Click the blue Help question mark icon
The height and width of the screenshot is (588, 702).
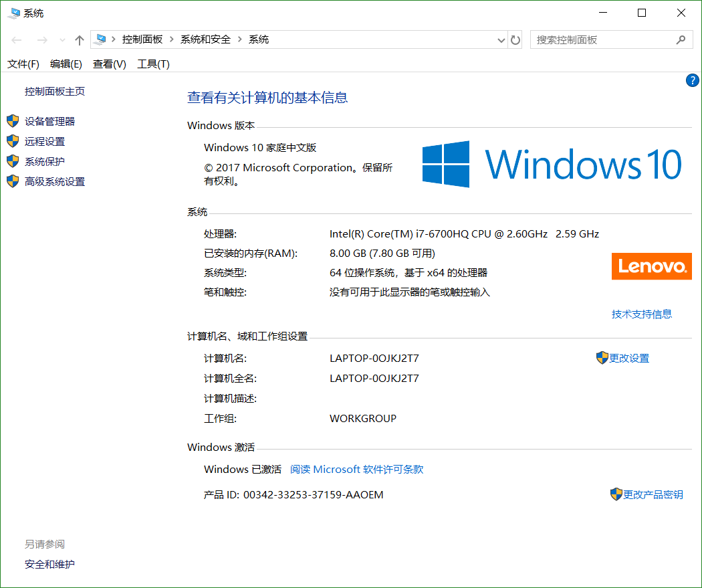(692, 81)
